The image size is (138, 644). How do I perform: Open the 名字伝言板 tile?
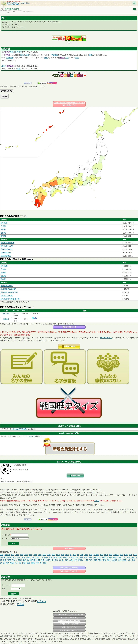pyautogui.click(x=65, y=367)
